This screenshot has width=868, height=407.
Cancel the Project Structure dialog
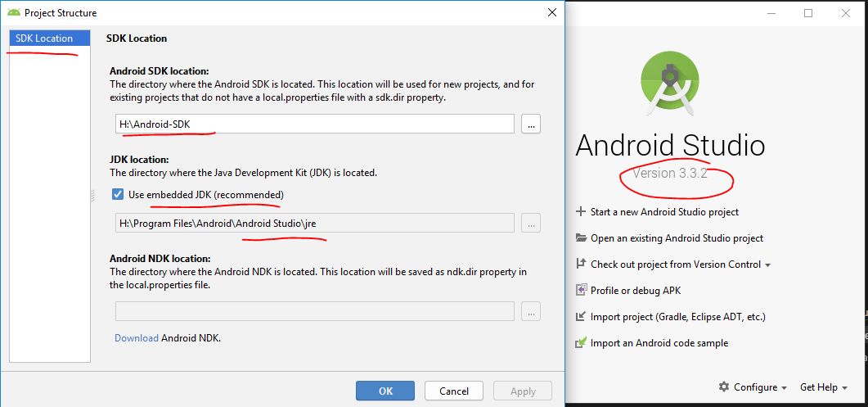pyautogui.click(x=454, y=391)
